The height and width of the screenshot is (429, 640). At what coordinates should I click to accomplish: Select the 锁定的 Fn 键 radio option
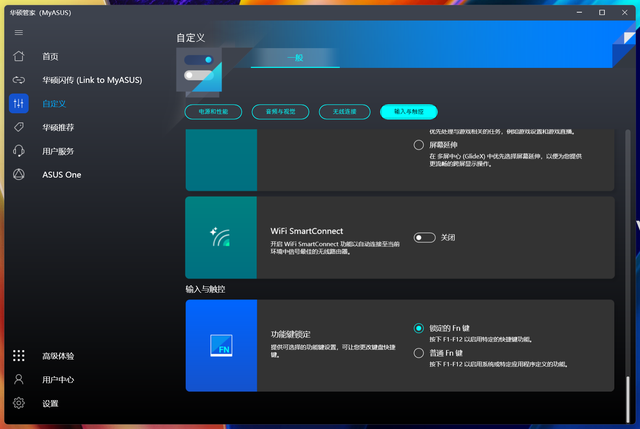click(x=419, y=328)
